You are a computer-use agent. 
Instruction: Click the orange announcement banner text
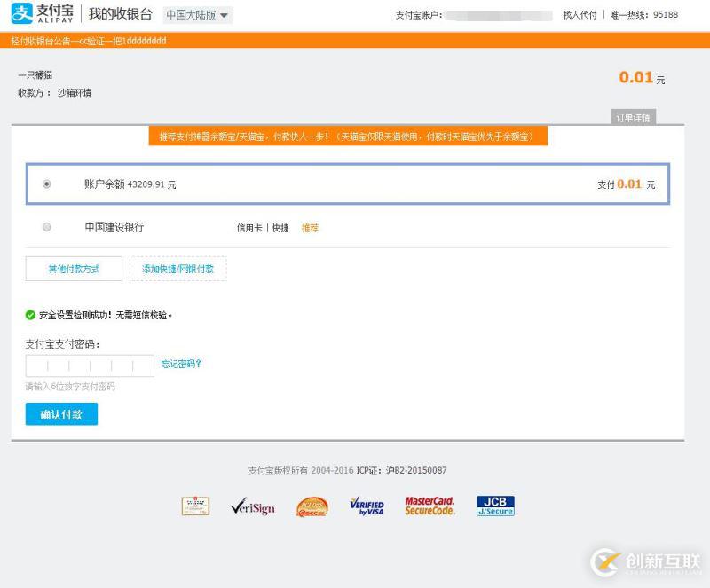(89, 41)
